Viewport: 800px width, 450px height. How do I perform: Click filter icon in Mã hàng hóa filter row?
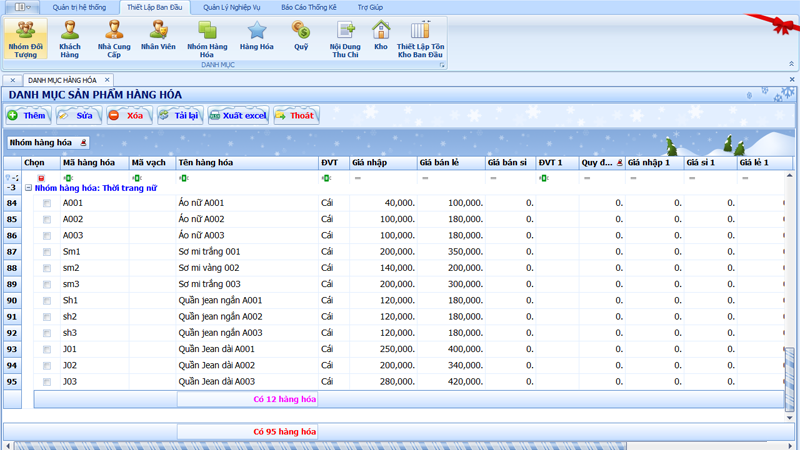click(68, 178)
